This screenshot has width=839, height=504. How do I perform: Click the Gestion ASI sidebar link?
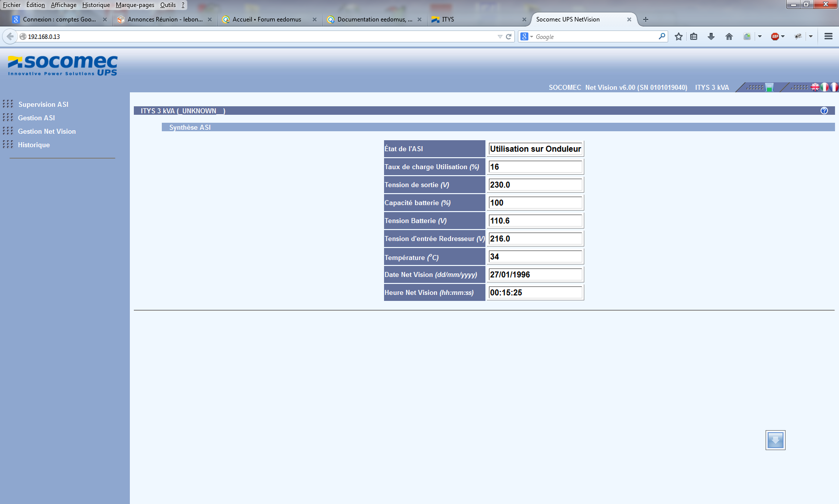click(36, 118)
